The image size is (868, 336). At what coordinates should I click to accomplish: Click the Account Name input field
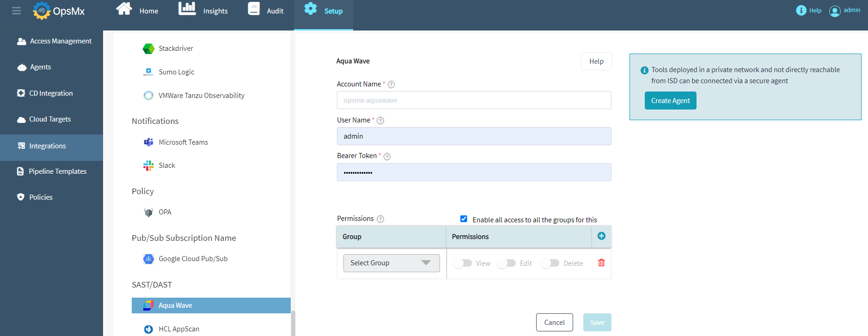474,100
